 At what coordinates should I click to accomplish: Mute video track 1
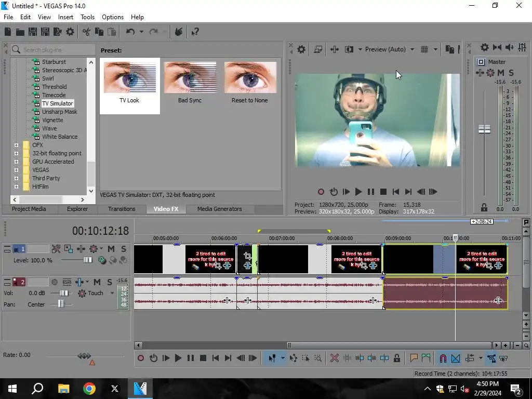coord(111,249)
